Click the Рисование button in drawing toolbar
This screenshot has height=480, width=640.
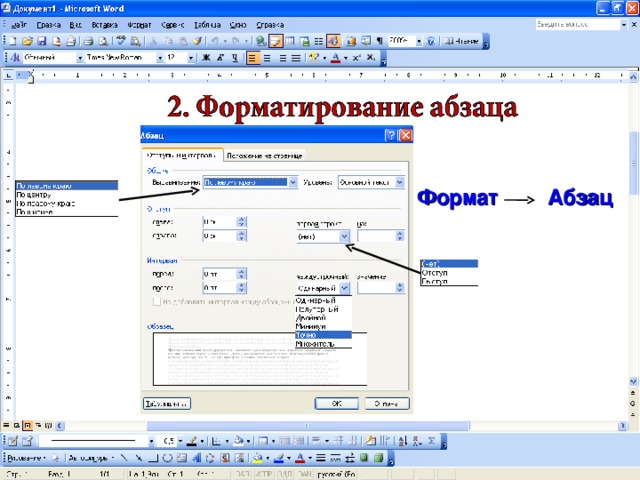click(27, 458)
